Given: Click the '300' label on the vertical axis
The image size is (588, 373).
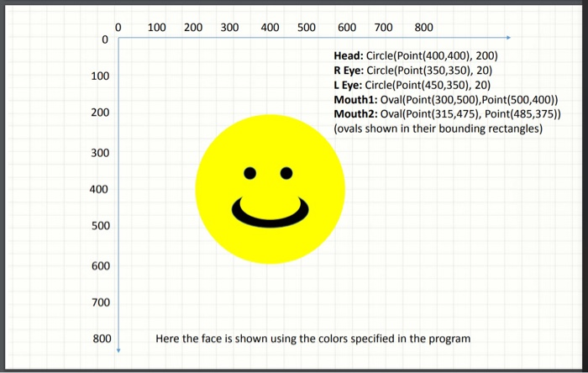Looking at the screenshot, I should pos(100,153).
